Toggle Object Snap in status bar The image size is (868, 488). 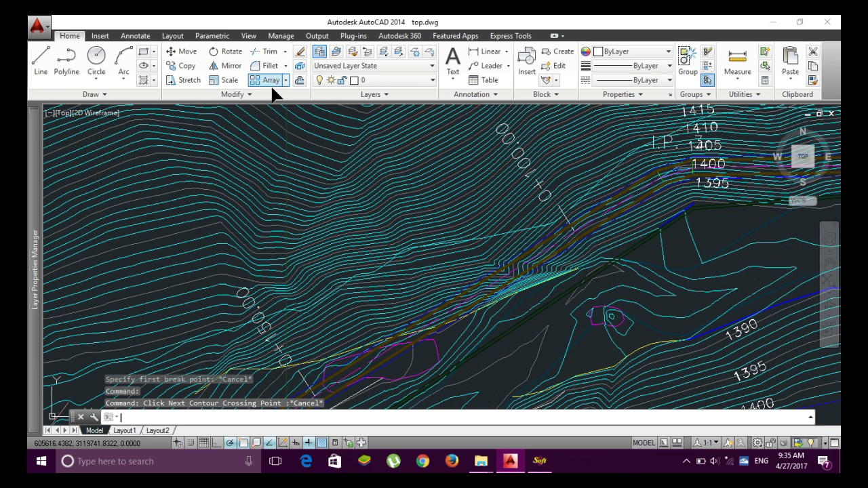coord(243,443)
